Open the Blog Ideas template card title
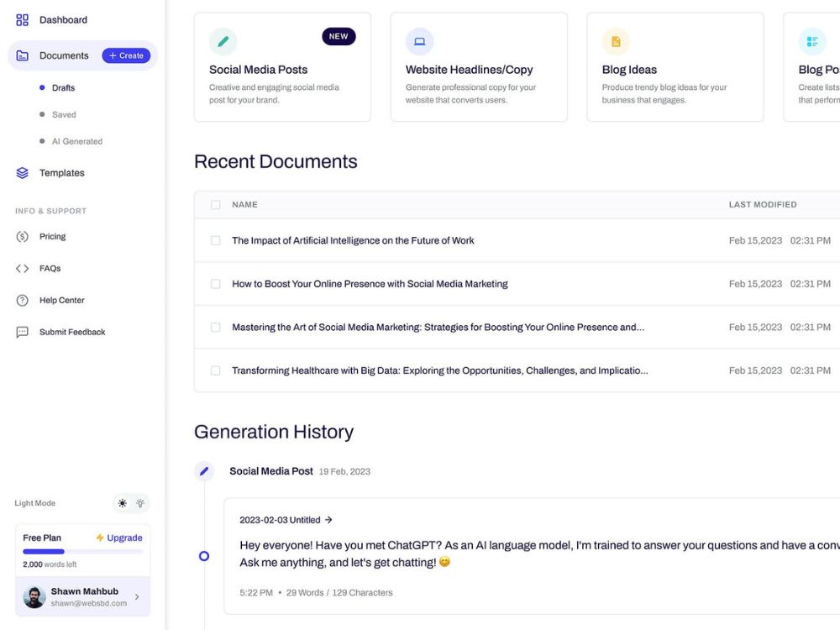Screen dimensions: 840x630 pyautogui.click(x=629, y=70)
